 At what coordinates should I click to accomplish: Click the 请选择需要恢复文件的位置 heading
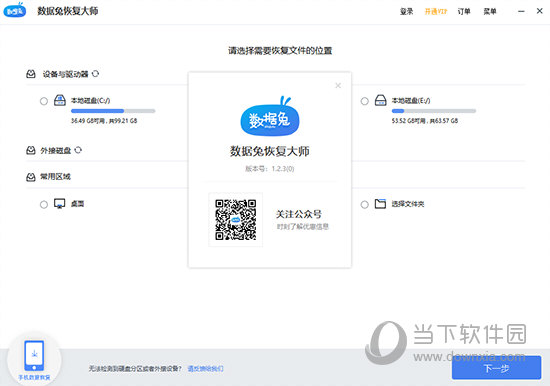click(x=280, y=51)
